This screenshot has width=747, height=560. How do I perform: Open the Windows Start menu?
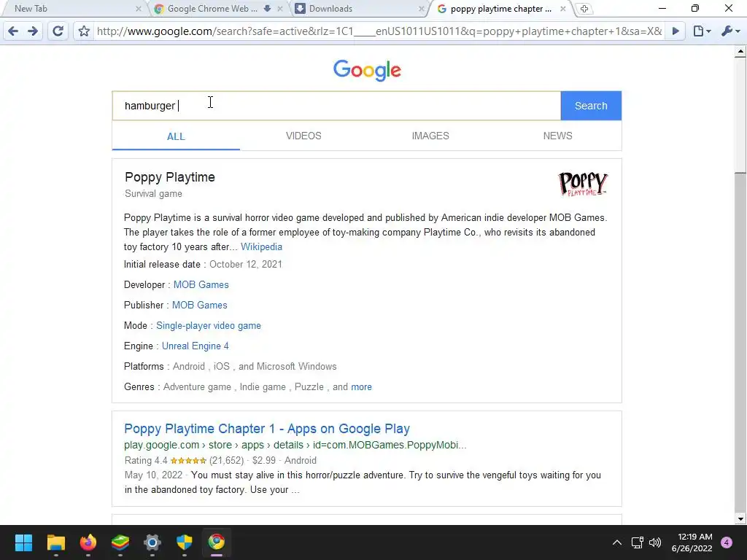pyautogui.click(x=23, y=542)
